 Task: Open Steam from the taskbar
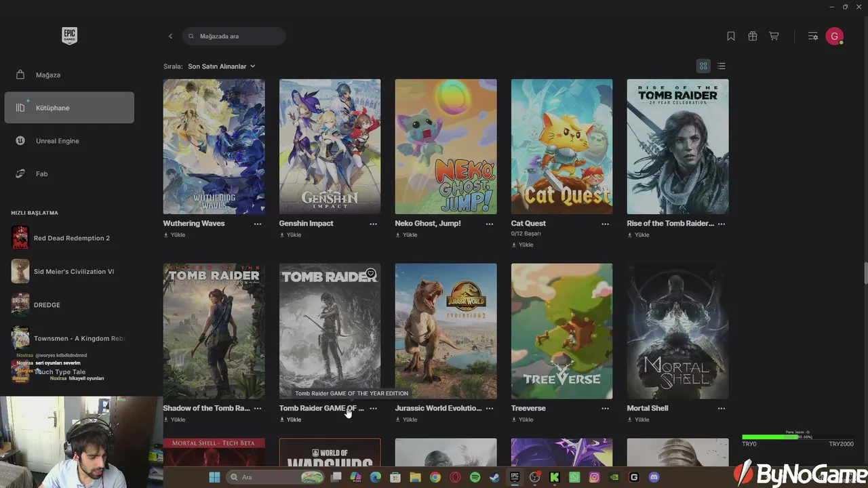click(495, 477)
